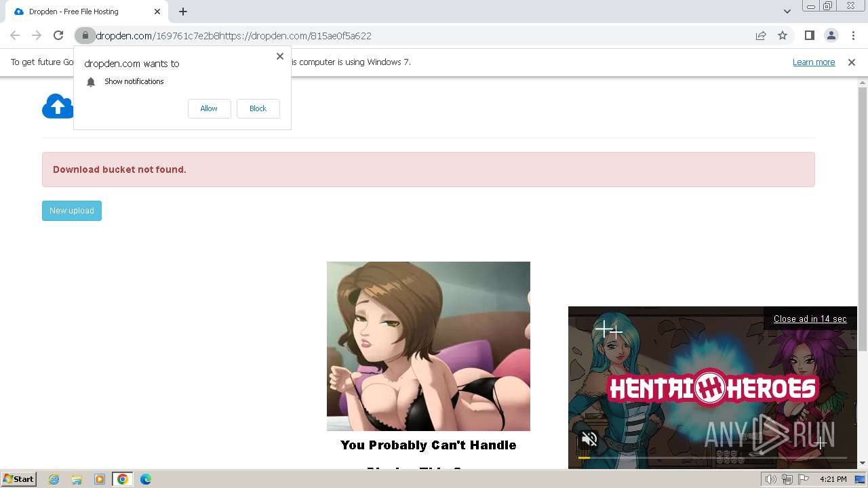Open the Chrome three-dot menu
The image size is (868, 488).
coord(853,36)
